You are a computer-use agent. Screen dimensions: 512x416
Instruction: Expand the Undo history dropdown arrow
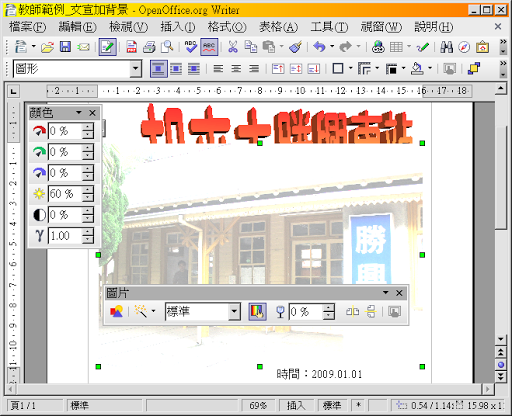click(x=332, y=46)
